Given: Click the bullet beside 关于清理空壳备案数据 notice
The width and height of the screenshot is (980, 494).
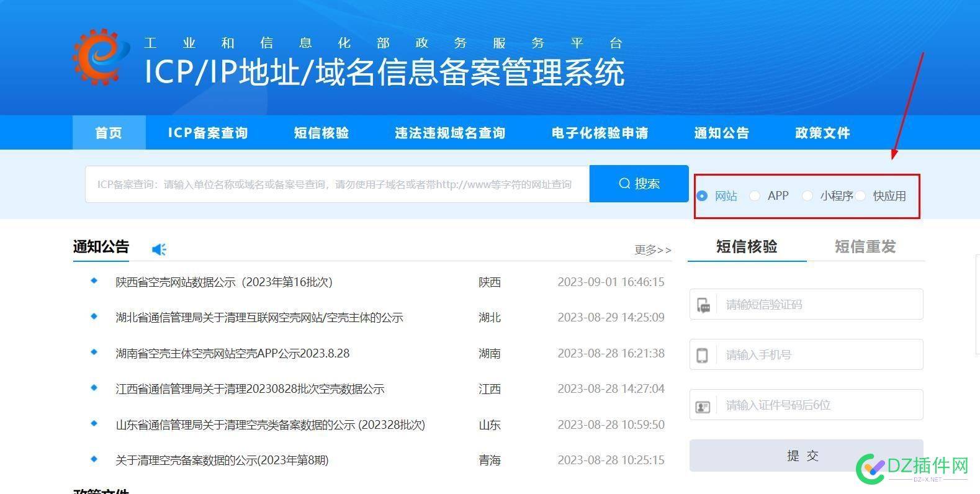Looking at the screenshot, I should 94,459.
